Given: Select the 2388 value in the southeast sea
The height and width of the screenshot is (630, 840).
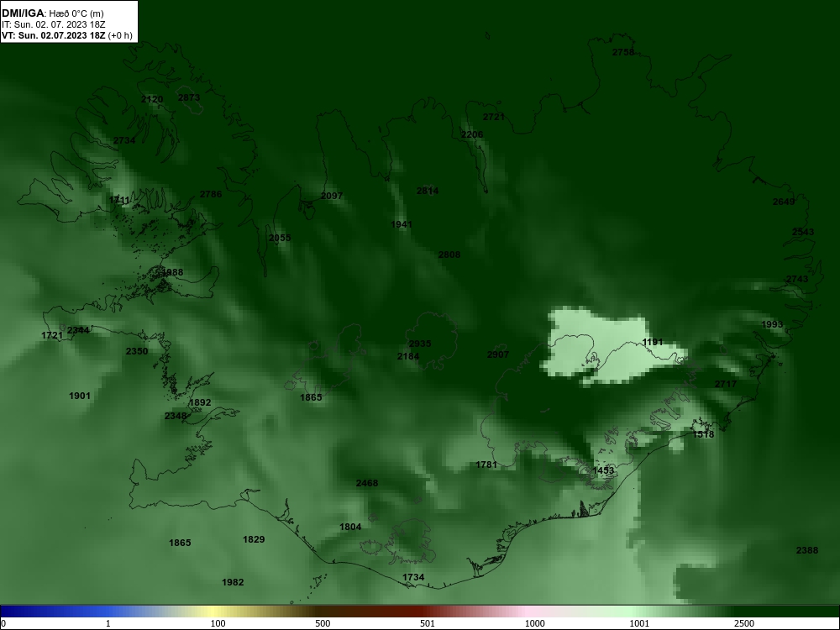Looking at the screenshot, I should click(x=807, y=550).
